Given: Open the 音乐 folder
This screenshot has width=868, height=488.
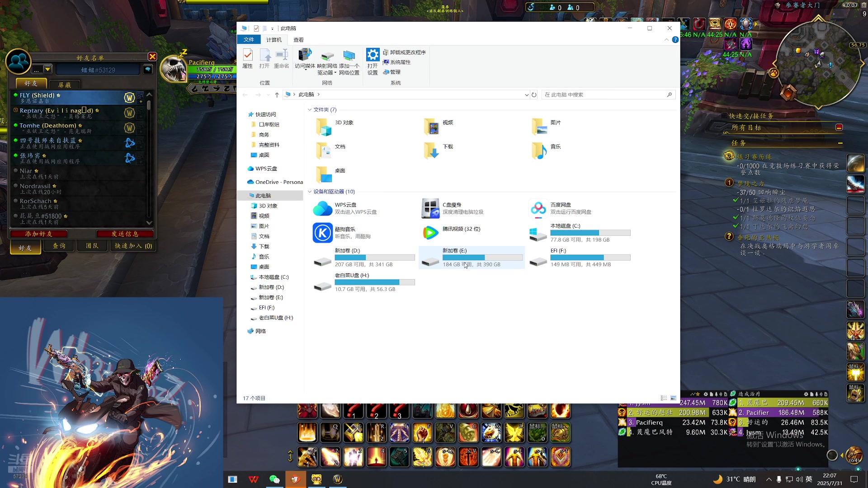Looking at the screenshot, I should (539, 150).
